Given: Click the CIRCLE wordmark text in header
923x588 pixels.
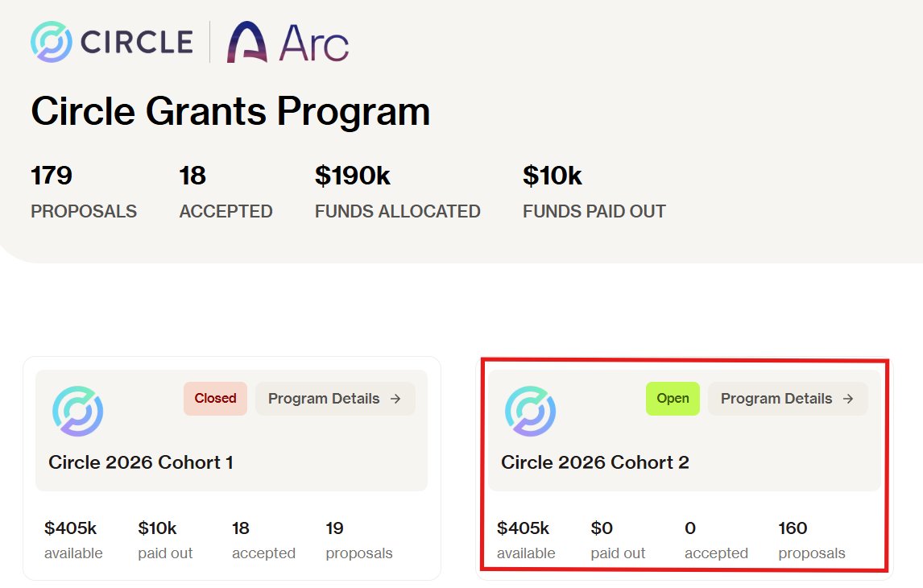Looking at the screenshot, I should [x=137, y=43].
